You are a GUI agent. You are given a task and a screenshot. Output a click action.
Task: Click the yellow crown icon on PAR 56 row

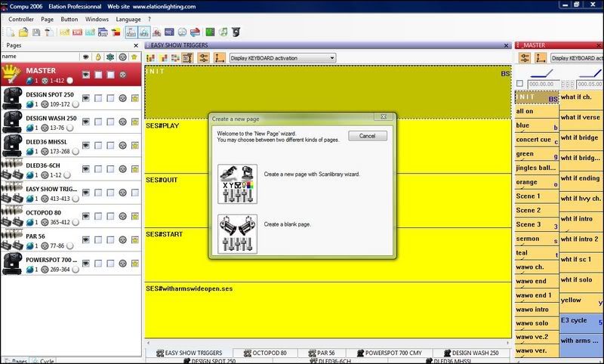pos(135,240)
